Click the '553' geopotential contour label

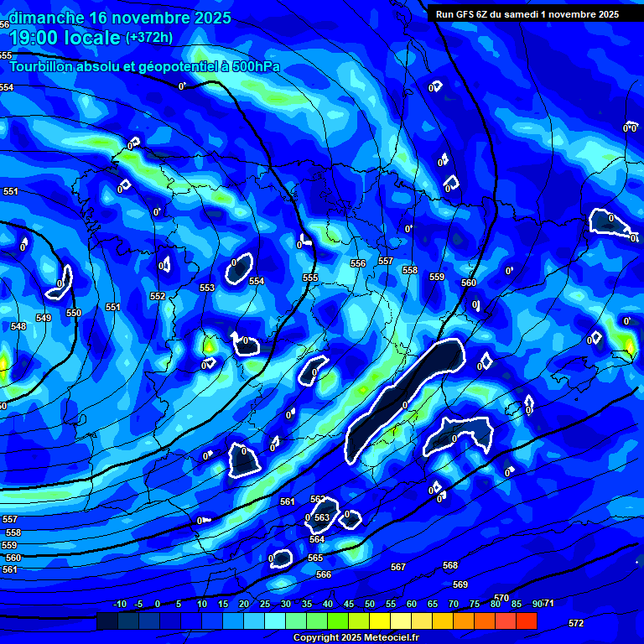coord(207,288)
